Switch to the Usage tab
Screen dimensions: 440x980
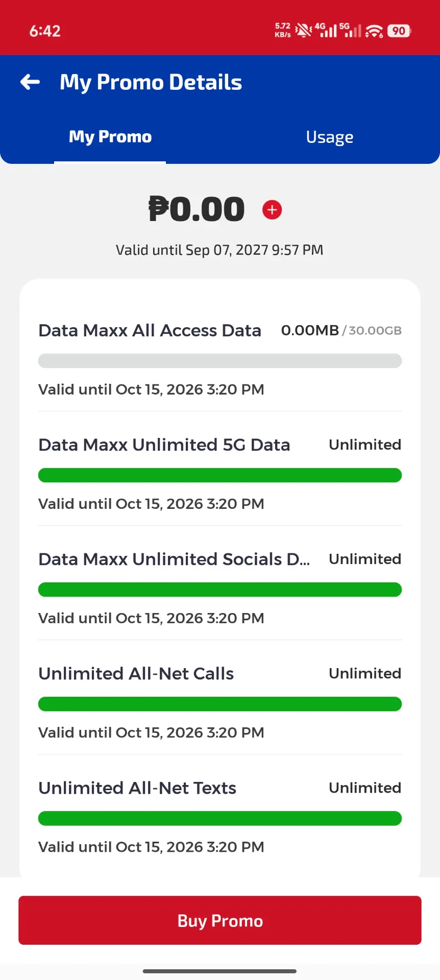pyautogui.click(x=330, y=137)
